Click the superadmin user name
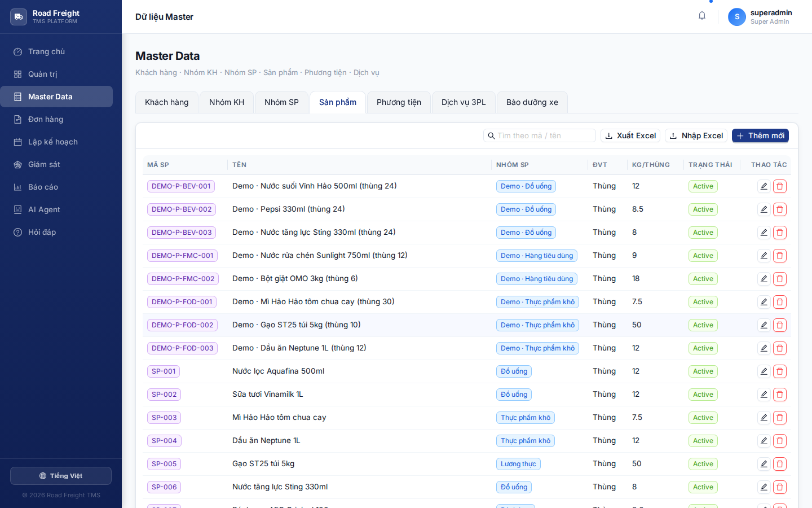 pyautogui.click(x=771, y=12)
